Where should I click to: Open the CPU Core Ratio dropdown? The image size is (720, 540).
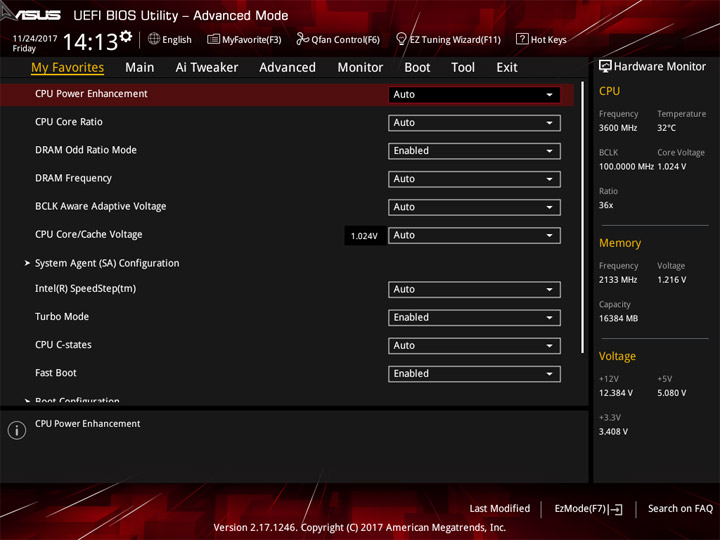pyautogui.click(x=474, y=123)
